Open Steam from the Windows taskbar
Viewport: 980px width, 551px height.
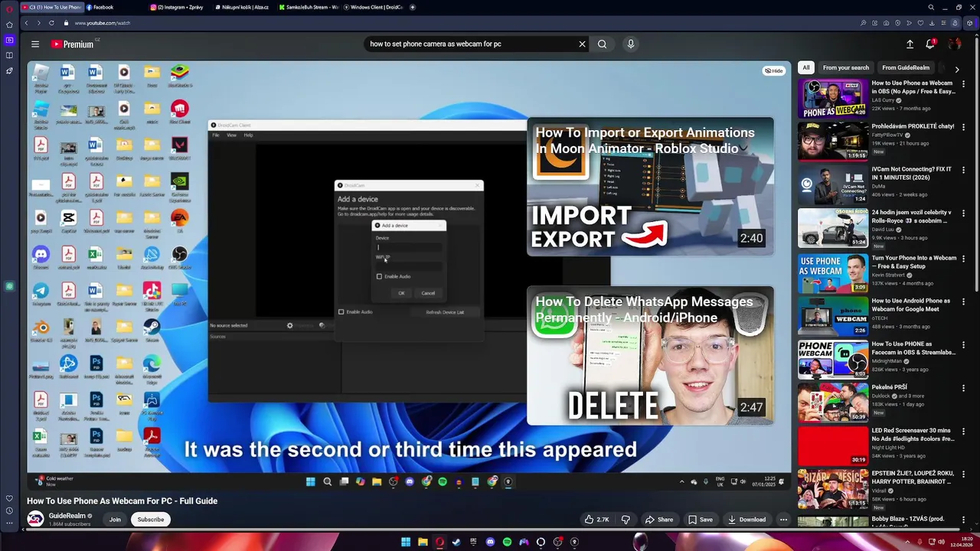[x=456, y=542]
